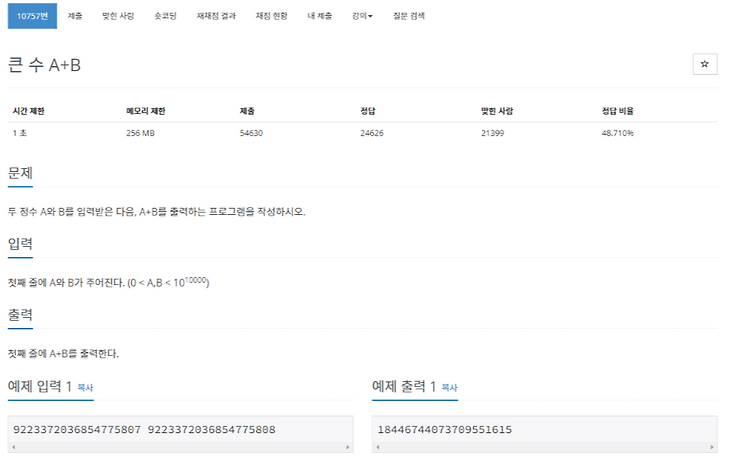Expand the 강의 dropdown menu

pyautogui.click(x=362, y=16)
